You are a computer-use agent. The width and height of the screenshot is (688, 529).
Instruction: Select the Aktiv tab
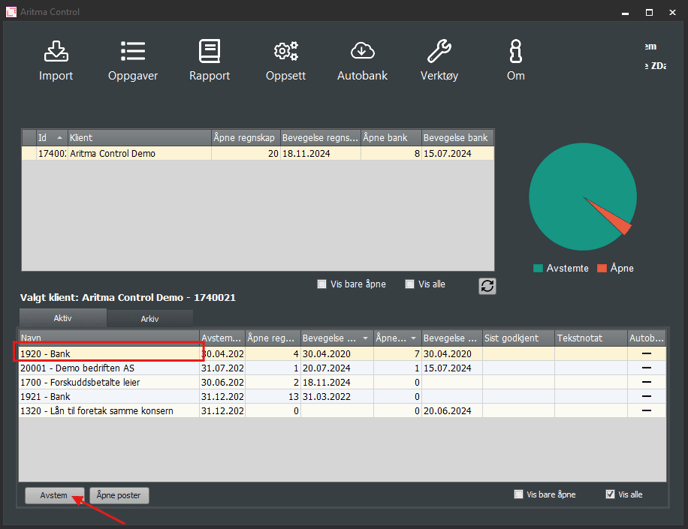[62, 318]
